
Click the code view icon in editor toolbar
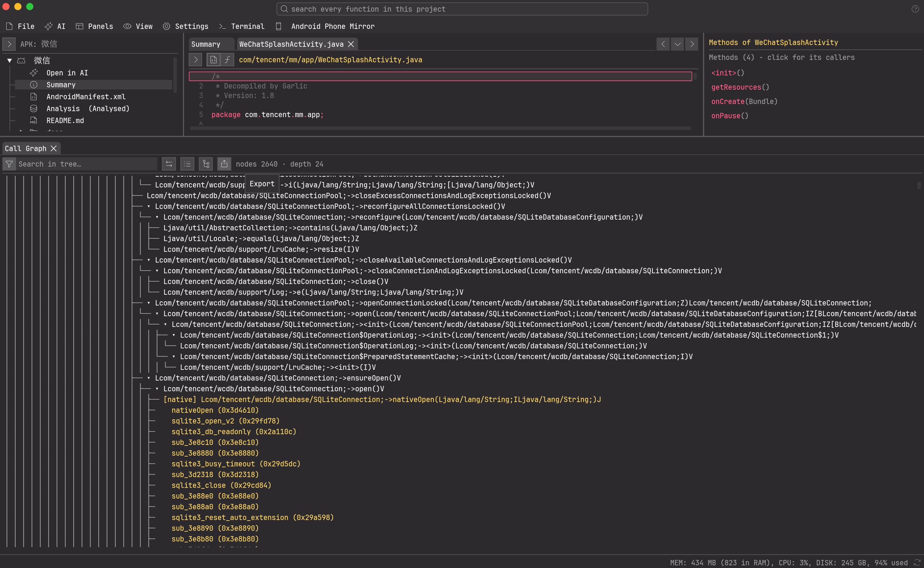point(213,59)
